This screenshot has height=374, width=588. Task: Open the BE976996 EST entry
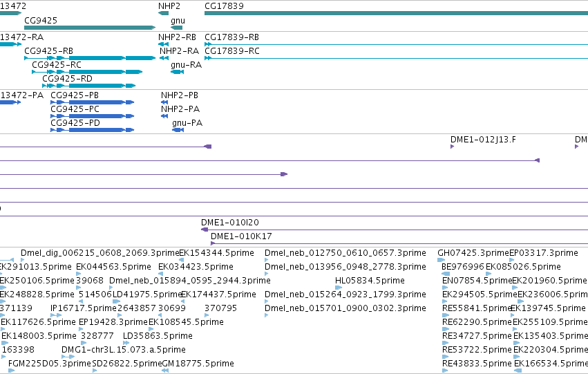pos(463,267)
